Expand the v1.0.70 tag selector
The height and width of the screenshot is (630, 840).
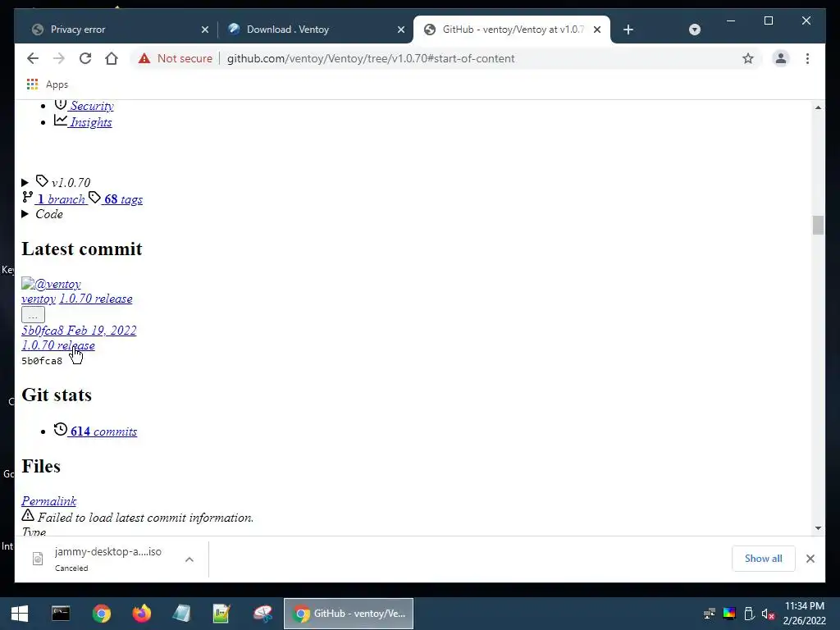coord(57,182)
